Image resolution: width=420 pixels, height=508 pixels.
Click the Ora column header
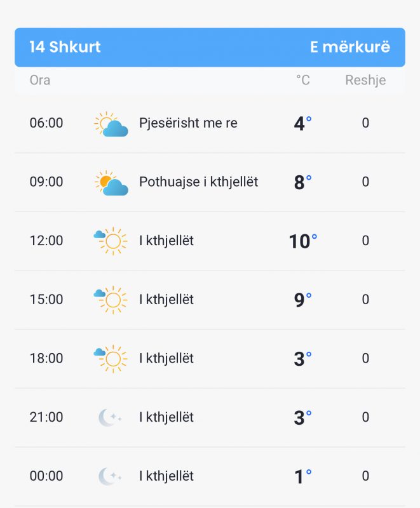[x=40, y=80]
